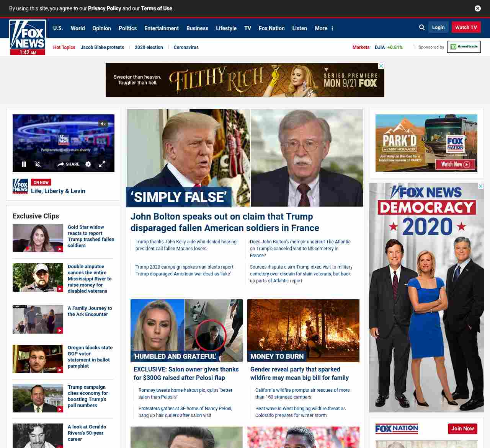Play the Double amputee canoes clip
This screenshot has width=490, height=448.
tap(38, 277)
